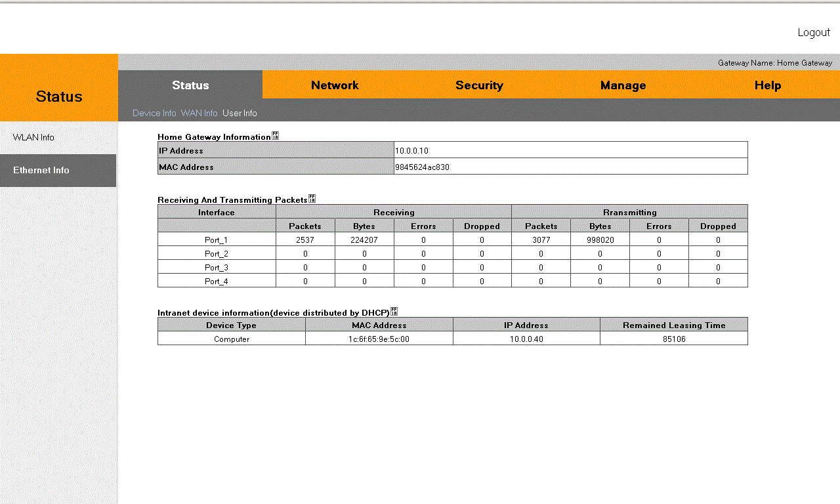Log out using the Logout link
Viewport: 840px width, 504px height.
(814, 32)
